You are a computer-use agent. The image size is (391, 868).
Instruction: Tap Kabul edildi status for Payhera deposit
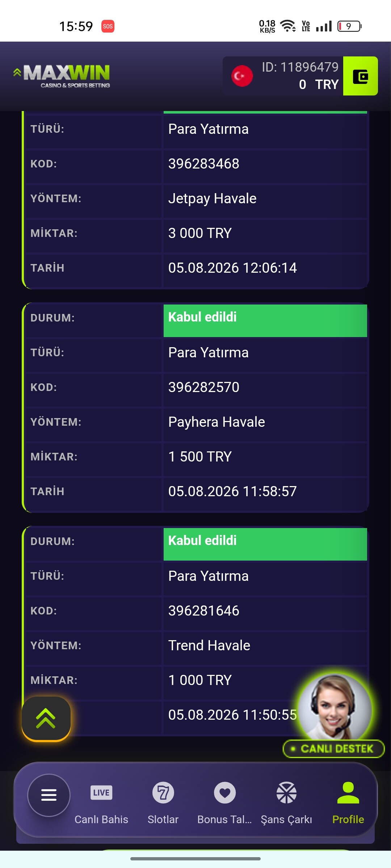point(265,320)
